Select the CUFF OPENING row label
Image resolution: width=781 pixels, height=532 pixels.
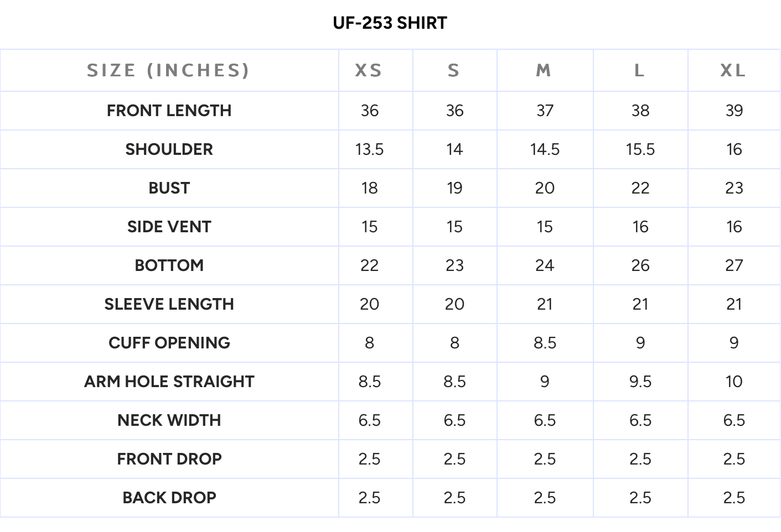[169, 343]
